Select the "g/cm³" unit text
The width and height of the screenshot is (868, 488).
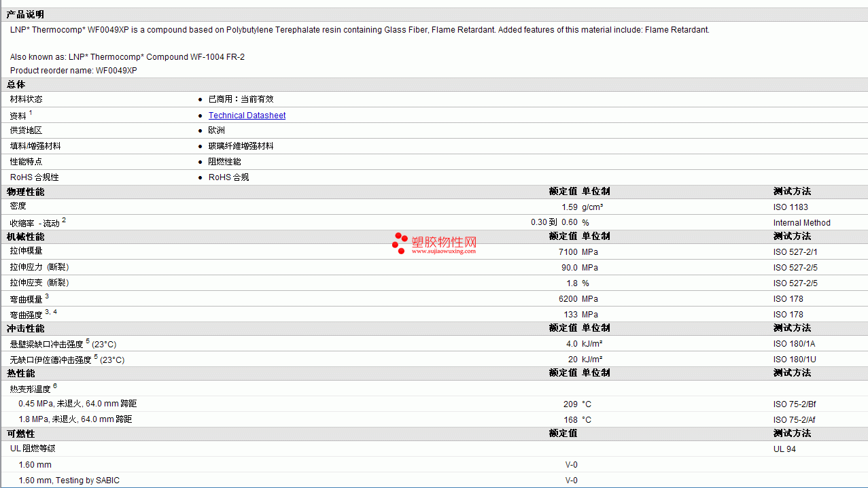(593, 207)
